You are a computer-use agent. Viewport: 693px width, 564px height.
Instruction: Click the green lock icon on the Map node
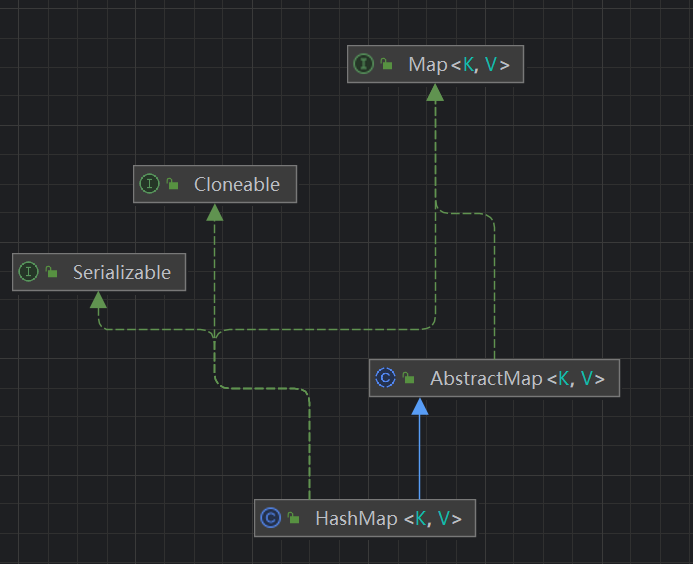click(x=386, y=65)
